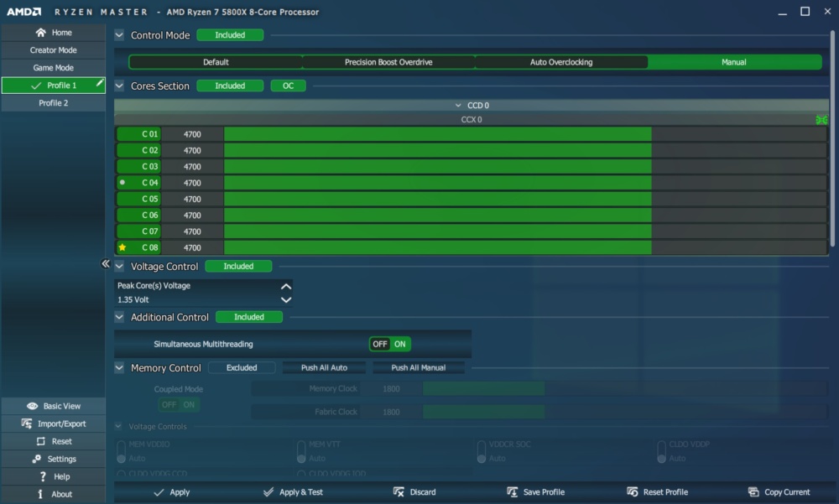Click the Import/Export icon
The height and width of the screenshot is (504, 839).
[x=27, y=423]
